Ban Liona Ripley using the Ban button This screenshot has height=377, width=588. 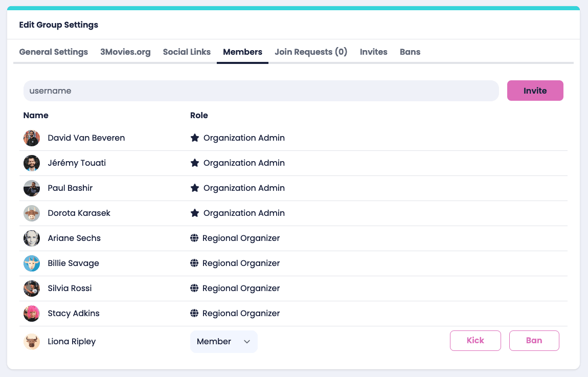[x=534, y=341]
